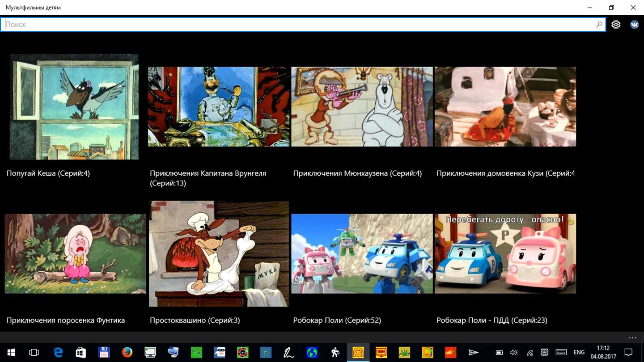Select the title 'Приключения Капитана Врунгеля (Серий:13)'
Screen dimensions: 644x362
(208, 178)
